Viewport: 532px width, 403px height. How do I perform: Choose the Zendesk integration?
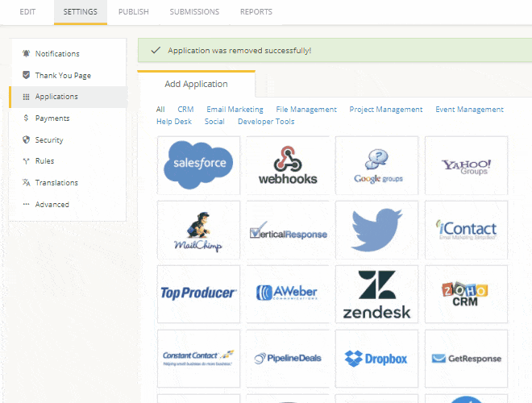point(377,294)
